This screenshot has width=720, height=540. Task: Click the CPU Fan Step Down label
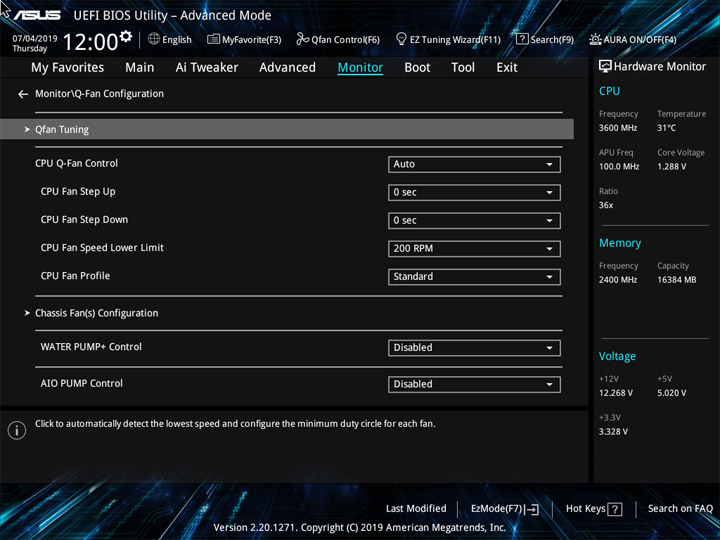pyautogui.click(x=84, y=219)
